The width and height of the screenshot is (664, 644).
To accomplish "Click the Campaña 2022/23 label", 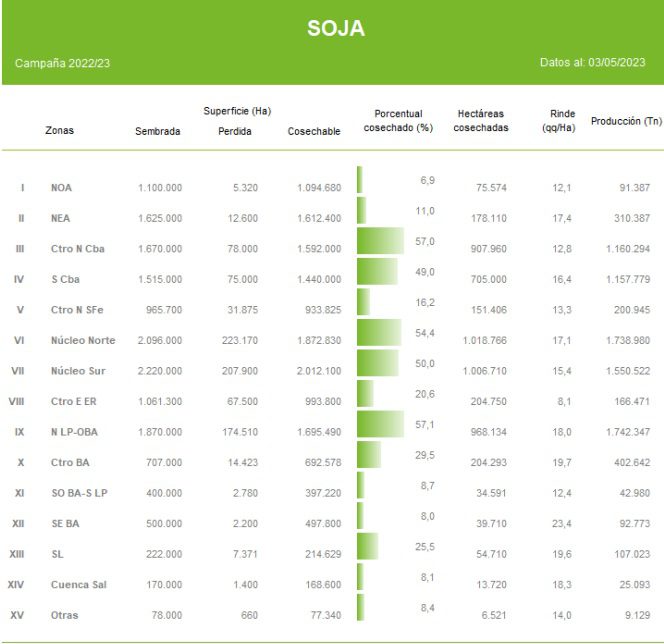I will 62,63.
